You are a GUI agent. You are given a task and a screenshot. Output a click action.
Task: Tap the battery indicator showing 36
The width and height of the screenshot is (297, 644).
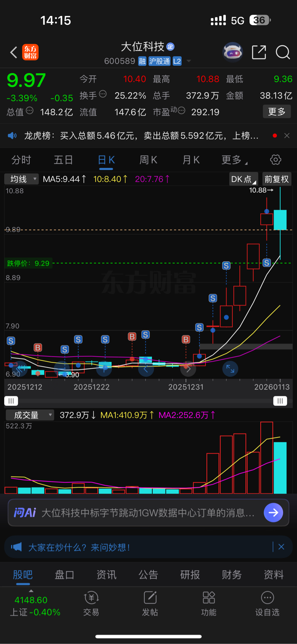point(260,20)
